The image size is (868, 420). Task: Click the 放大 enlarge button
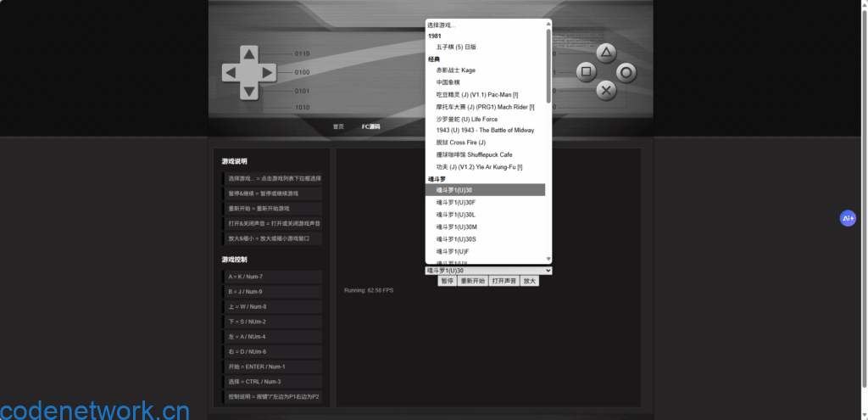(x=529, y=281)
